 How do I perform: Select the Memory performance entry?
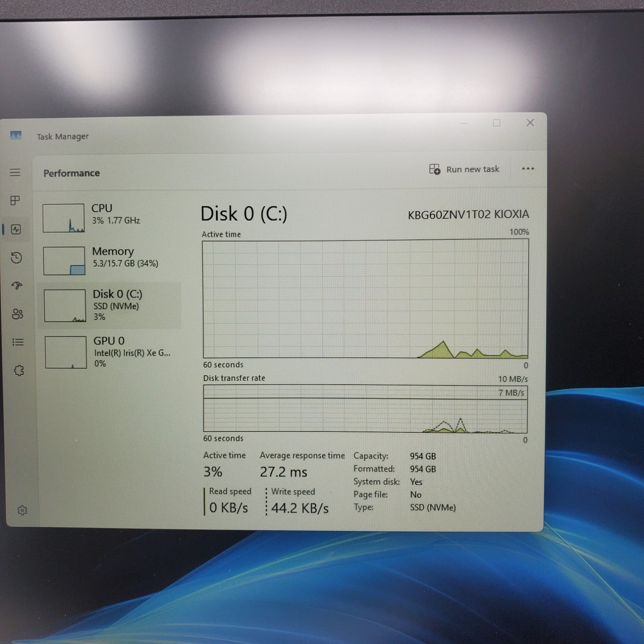click(x=110, y=260)
